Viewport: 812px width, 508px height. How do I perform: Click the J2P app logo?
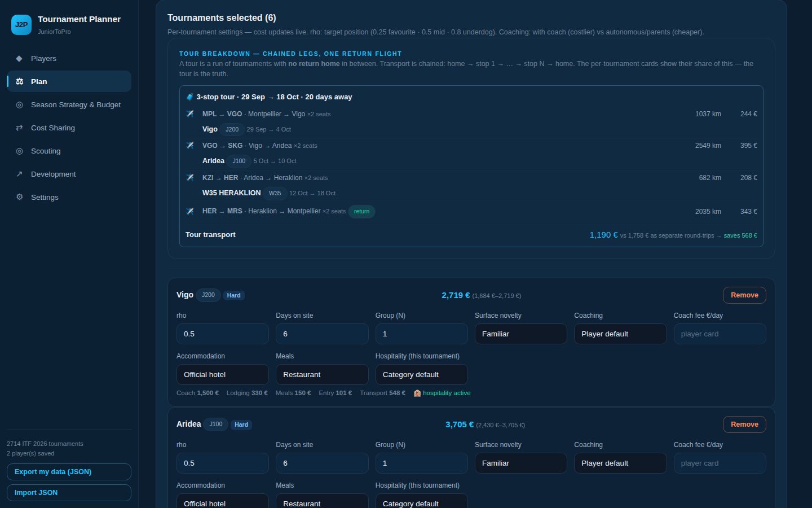click(x=21, y=25)
